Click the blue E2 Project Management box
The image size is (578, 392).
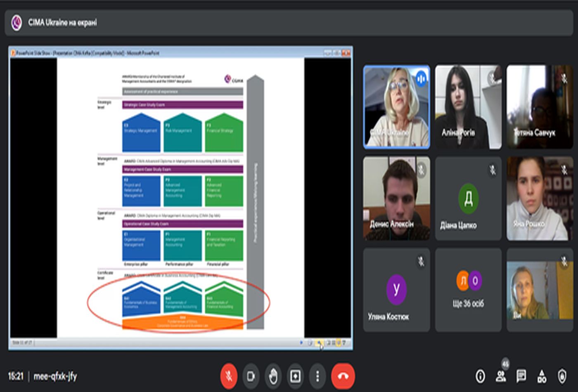141,191
